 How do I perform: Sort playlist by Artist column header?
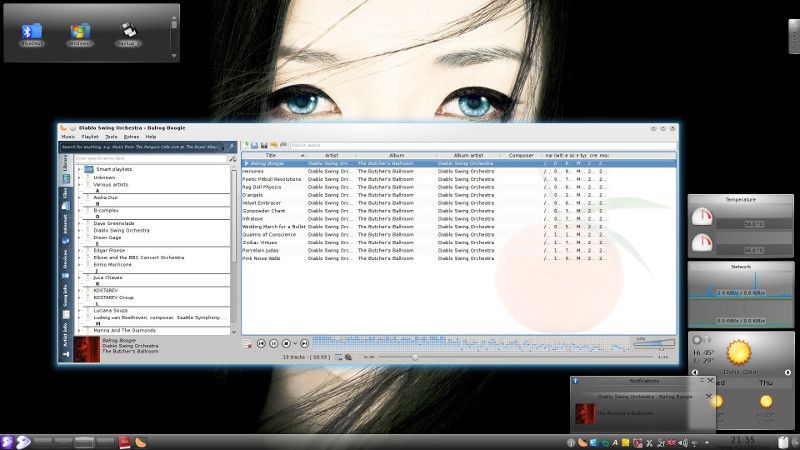click(331, 155)
